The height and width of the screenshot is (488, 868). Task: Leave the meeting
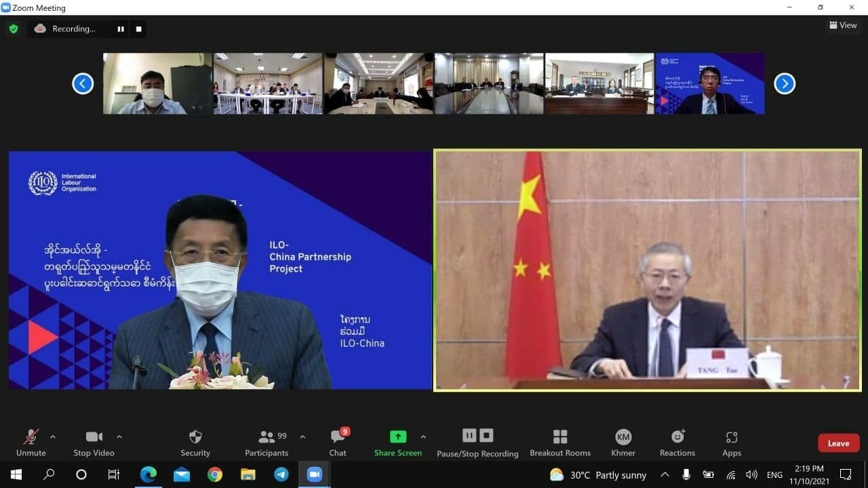pyautogui.click(x=838, y=443)
